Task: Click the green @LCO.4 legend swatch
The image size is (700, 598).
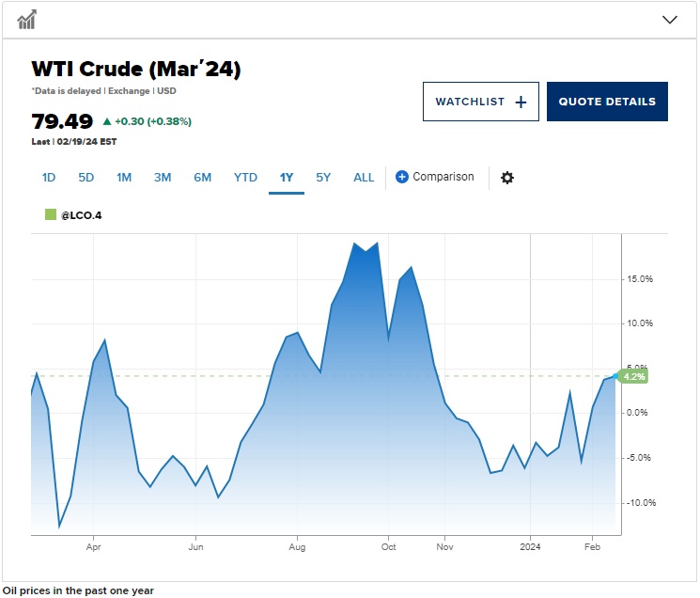Action: pyautogui.click(x=51, y=215)
